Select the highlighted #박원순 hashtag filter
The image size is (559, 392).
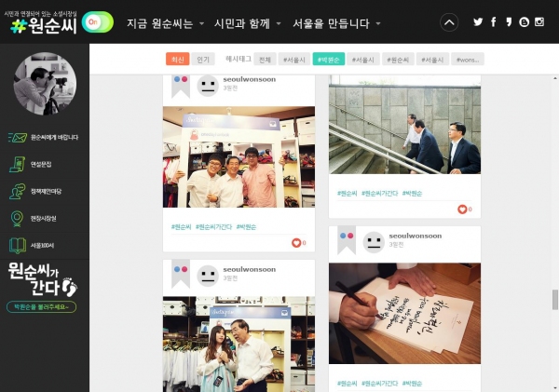[x=328, y=60]
